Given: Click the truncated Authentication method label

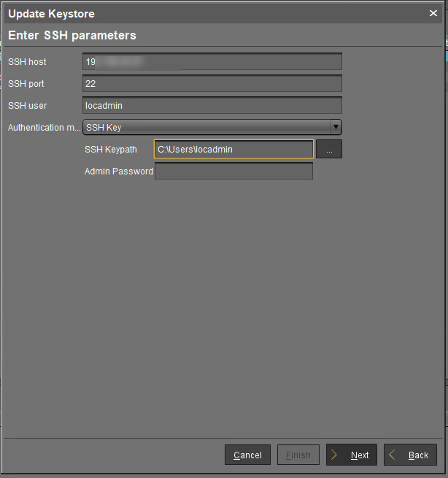Looking at the screenshot, I should (x=44, y=128).
